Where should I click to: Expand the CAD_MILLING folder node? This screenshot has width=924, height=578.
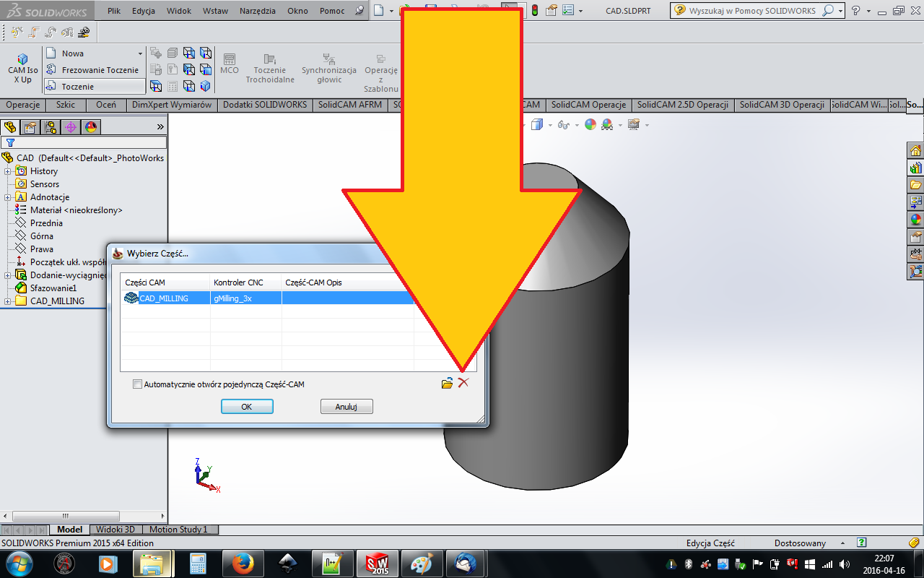pyautogui.click(x=8, y=301)
